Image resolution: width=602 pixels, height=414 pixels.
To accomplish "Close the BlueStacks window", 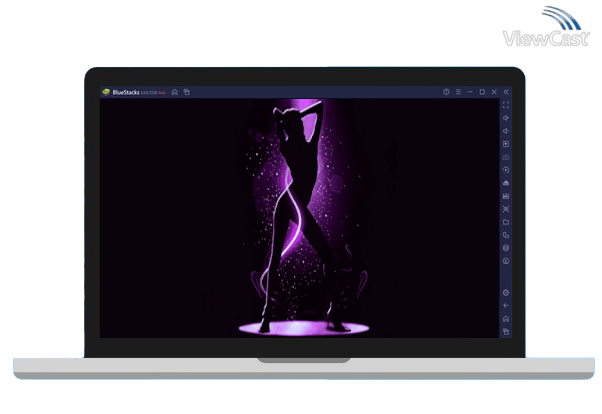I will click(x=494, y=92).
